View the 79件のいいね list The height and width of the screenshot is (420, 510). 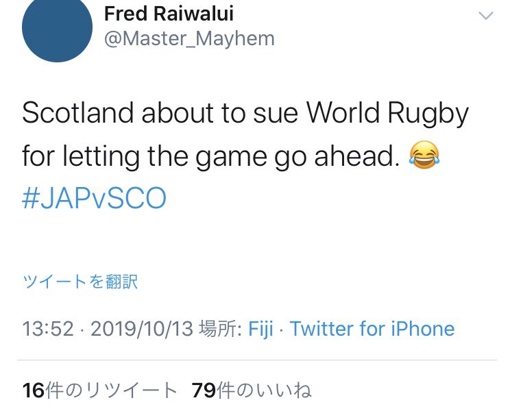point(252,390)
